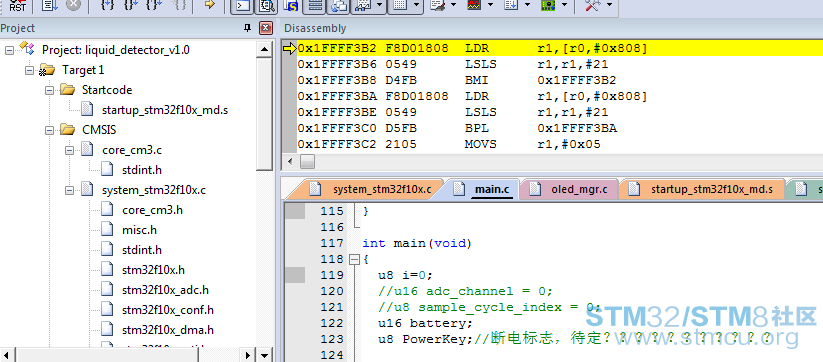
Task: Select system_stm32f10x.c in project tree
Action: tap(154, 190)
